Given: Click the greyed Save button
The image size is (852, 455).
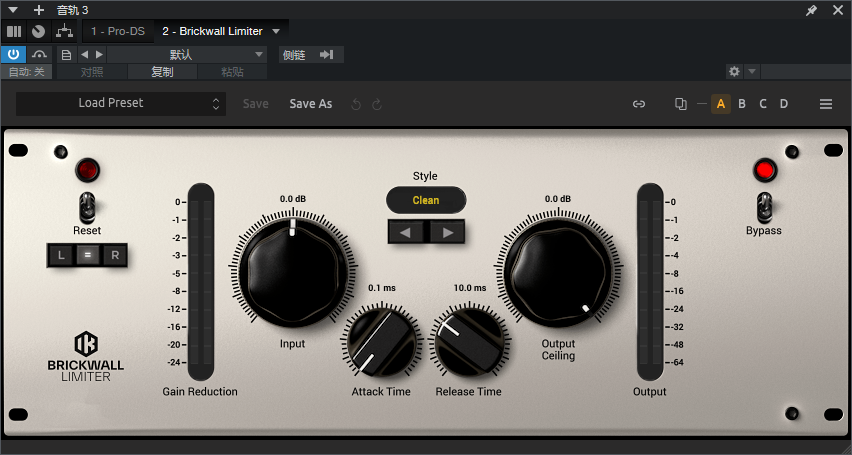Looking at the screenshot, I should coord(255,104).
